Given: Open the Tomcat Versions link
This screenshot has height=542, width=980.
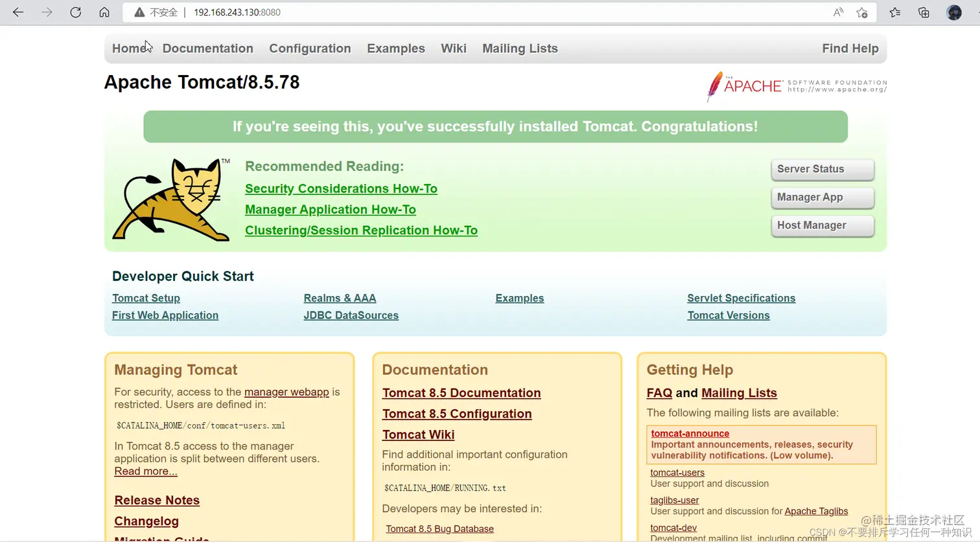Looking at the screenshot, I should tap(729, 315).
